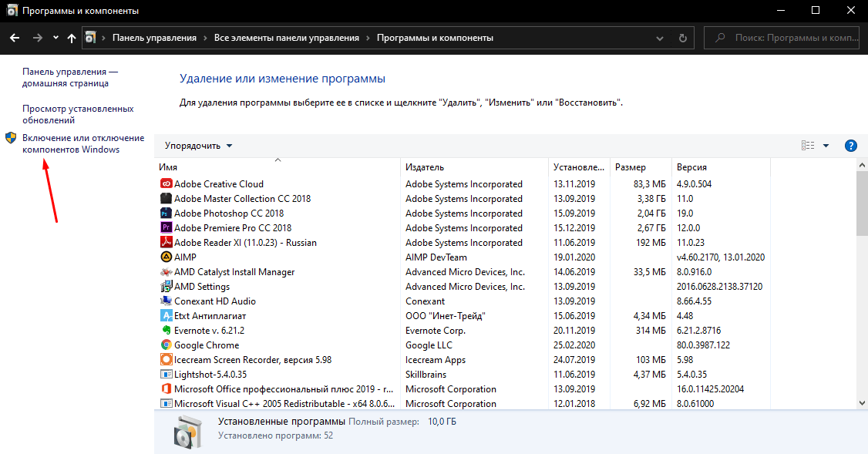The width and height of the screenshot is (868, 454).
Task: Go forward with the right arrow
Action: [37, 38]
